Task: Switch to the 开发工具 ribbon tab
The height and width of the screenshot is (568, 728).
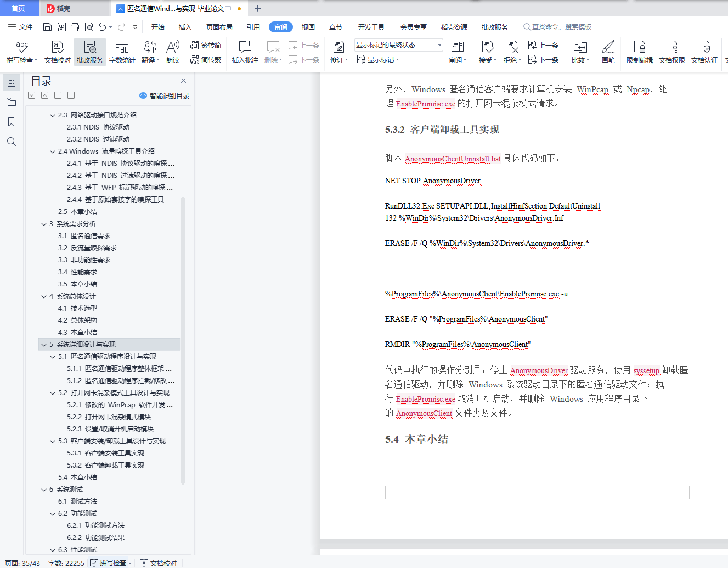Action: (x=371, y=27)
